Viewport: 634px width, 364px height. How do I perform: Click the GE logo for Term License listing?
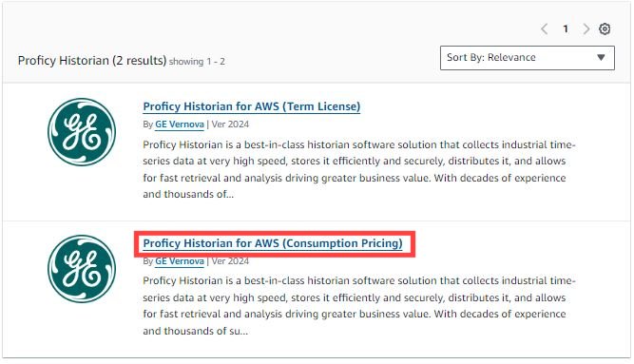click(82, 132)
